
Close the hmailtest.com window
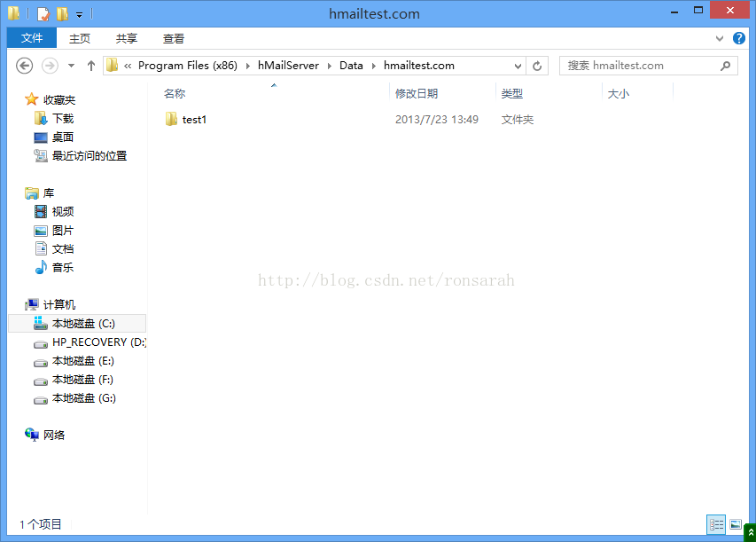[x=730, y=10]
